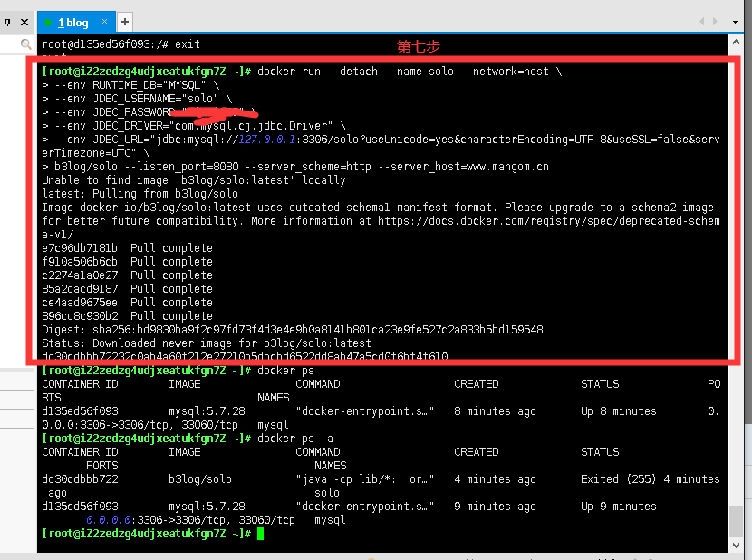
Task: Click the terminal scrollbar down arrow
Action: point(736,546)
